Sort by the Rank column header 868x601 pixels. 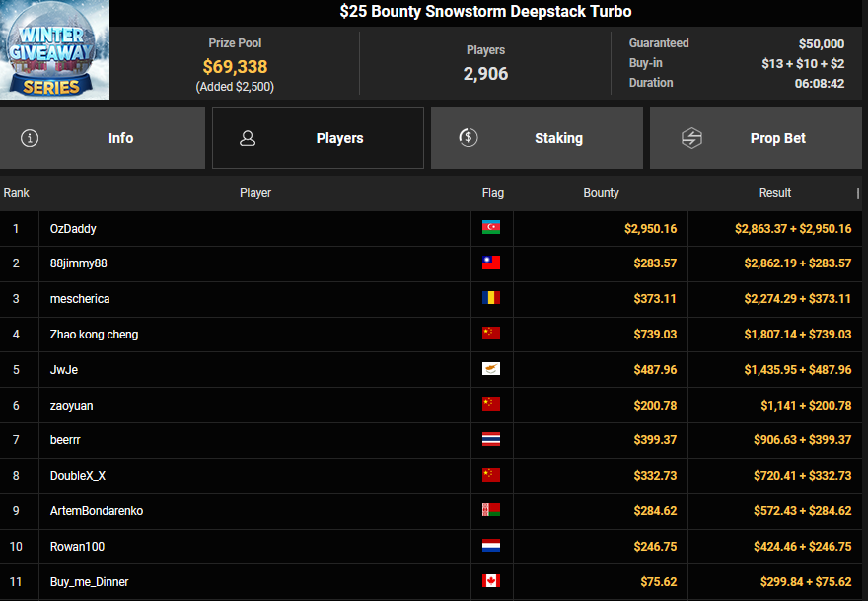pyautogui.click(x=17, y=193)
